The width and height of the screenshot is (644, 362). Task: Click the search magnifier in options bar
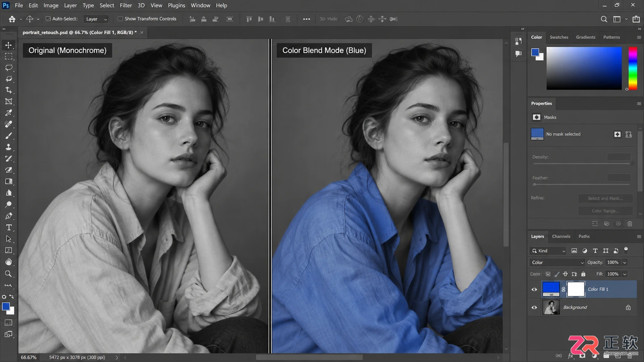coord(604,19)
